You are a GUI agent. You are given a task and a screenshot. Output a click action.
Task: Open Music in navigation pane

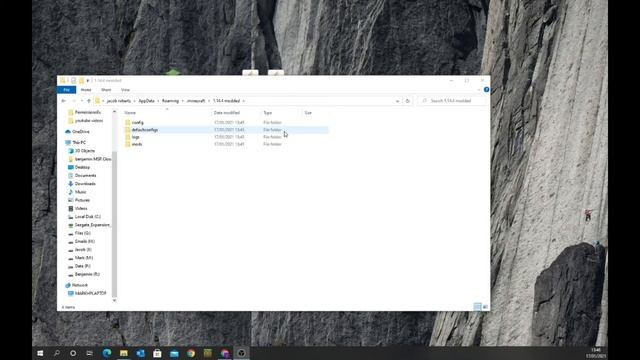77,192
